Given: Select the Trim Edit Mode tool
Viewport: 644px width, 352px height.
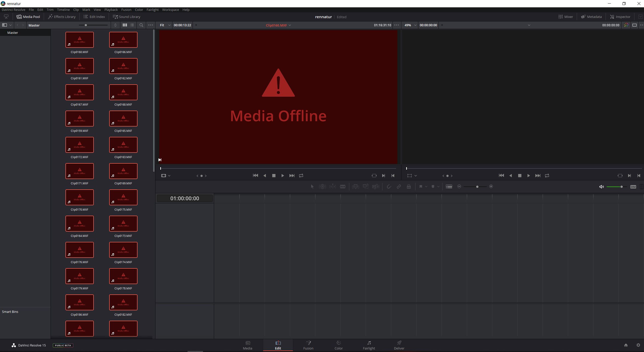Looking at the screenshot, I should (x=322, y=187).
